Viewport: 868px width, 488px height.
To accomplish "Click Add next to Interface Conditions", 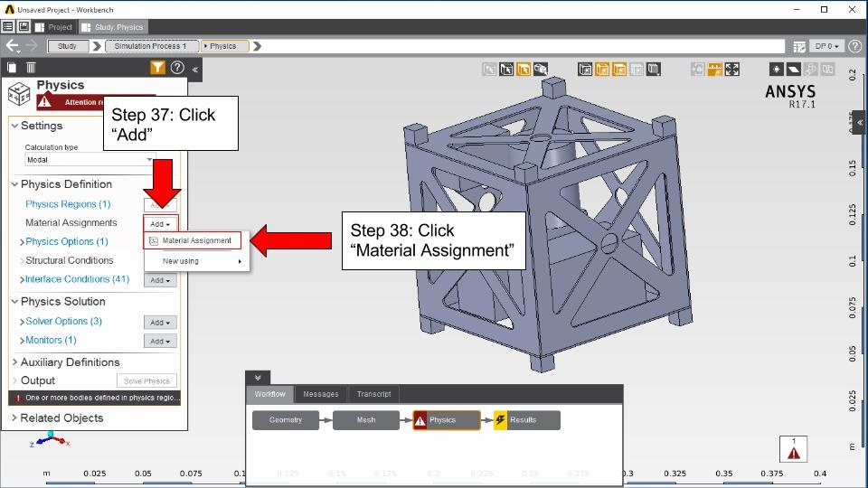I will [160, 280].
